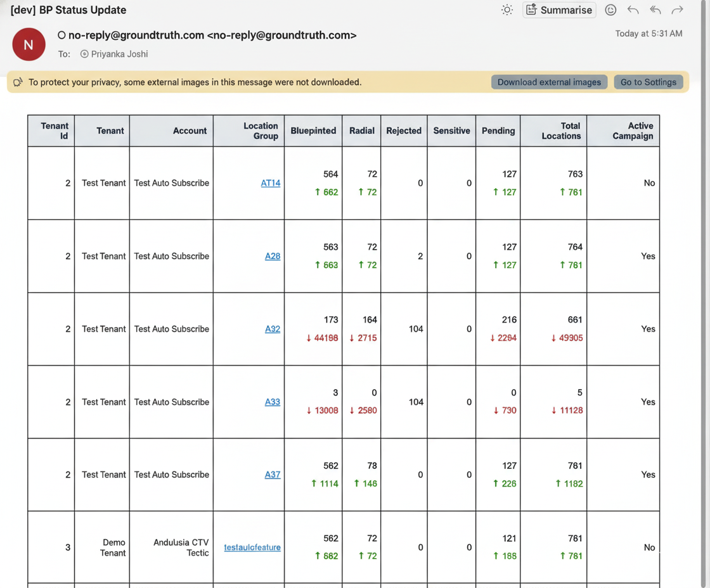Toggle the light appearance sun icon
This screenshot has width=710, height=588.
tap(507, 10)
